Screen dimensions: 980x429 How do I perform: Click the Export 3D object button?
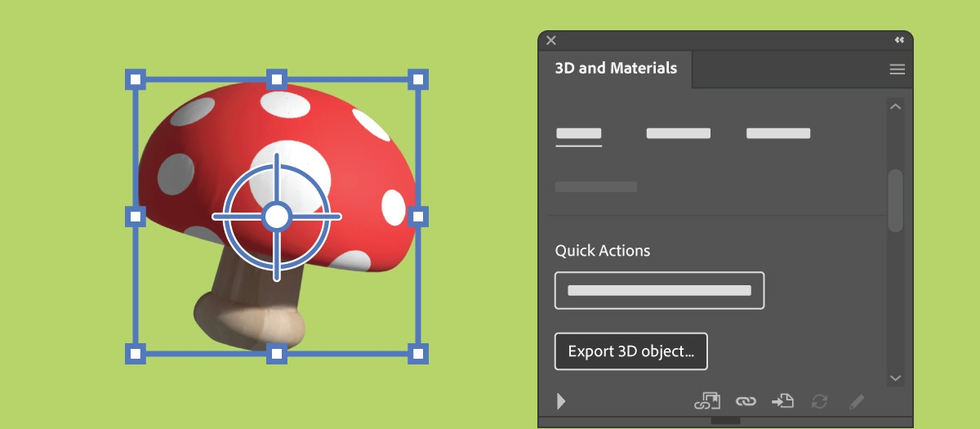pyautogui.click(x=630, y=351)
